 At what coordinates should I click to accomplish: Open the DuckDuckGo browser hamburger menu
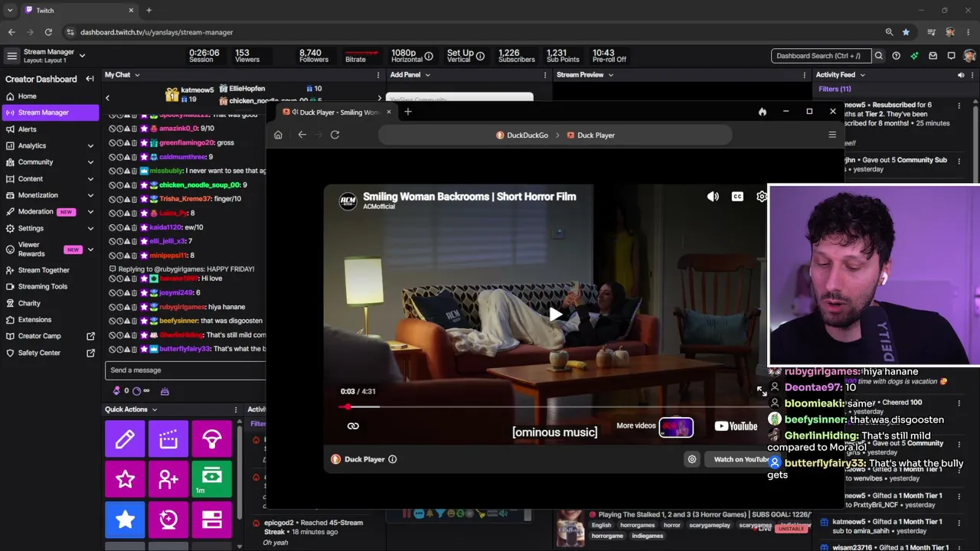click(x=832, y=135)
